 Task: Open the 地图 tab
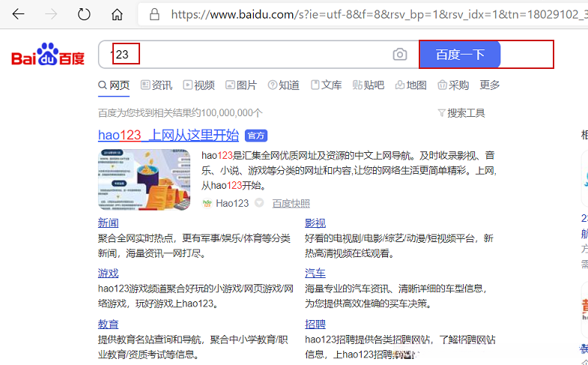(411, 85)
